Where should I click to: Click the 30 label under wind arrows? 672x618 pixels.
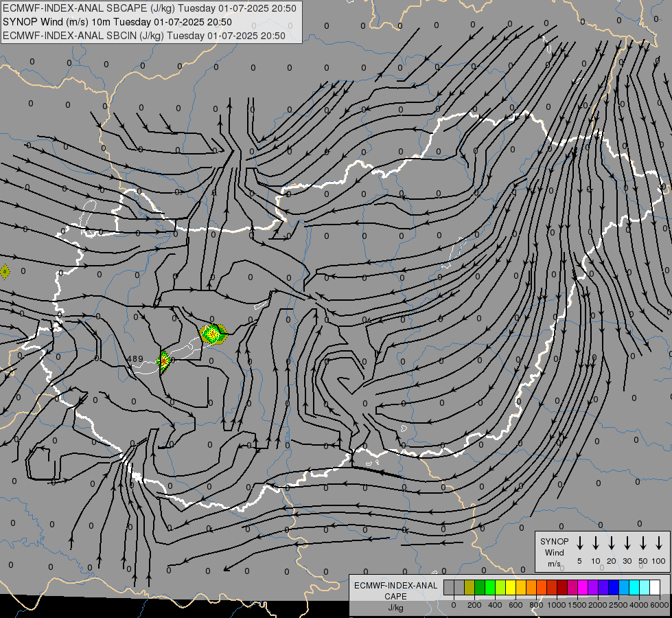tap(627, 561)
